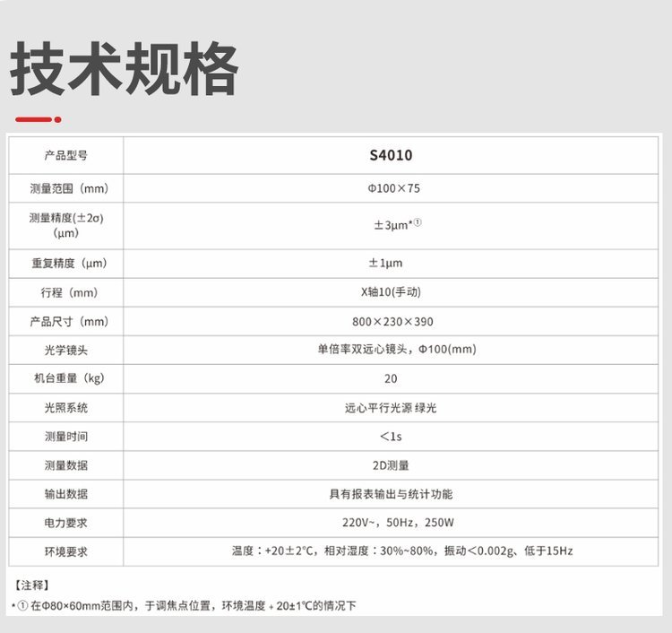The height and width of the screenshot is (633, 672).
Task: Click the 光学镜头 row label
Action: click(65, 350)
